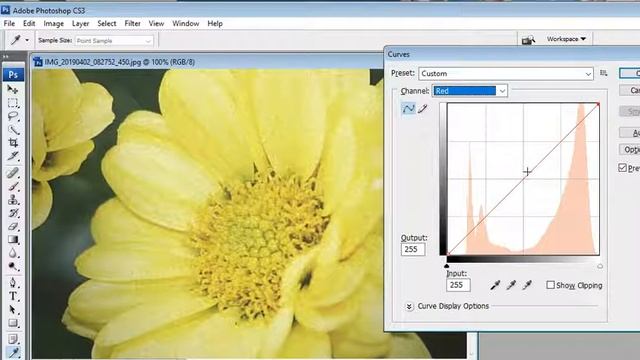Image resolution: width=640 pixels, height=360 pixels.
Task: Pick the gray point eyedropper in Curves
Action: tap(511, 285)
